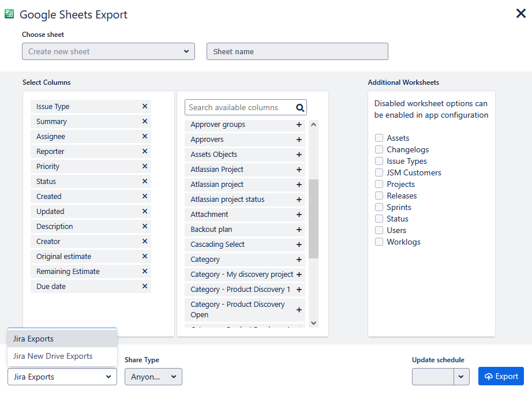
Task: Enable the Changelogs worksheet checkbox
Action: 379,149
